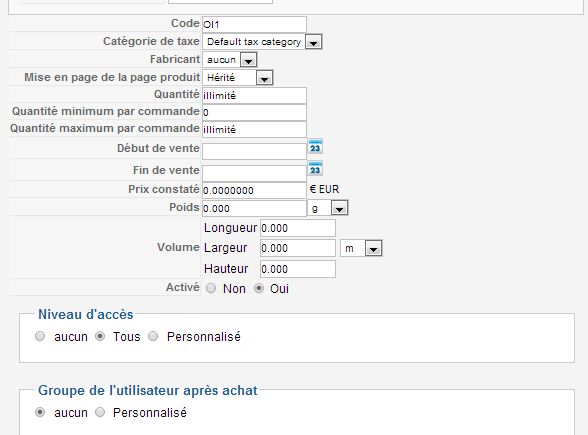Open calendar picker for Début de vente
The image size is (588, 435).
(315, 147)
